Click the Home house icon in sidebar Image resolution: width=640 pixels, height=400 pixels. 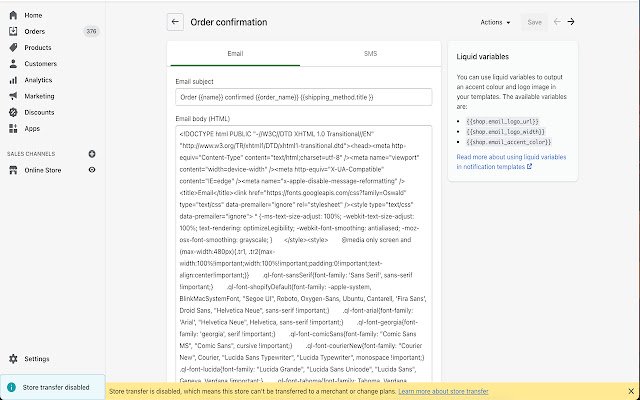click(13, 15)
